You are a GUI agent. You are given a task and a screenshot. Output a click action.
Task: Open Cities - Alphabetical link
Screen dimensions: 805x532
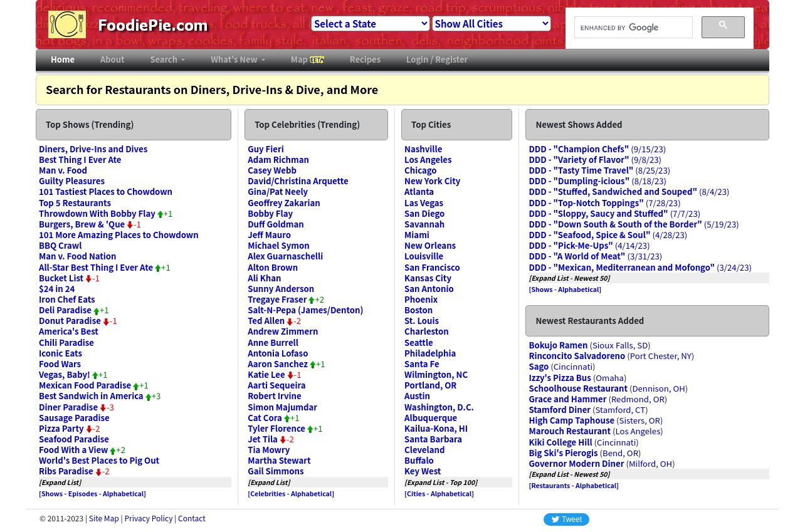(x=439, y=494)
